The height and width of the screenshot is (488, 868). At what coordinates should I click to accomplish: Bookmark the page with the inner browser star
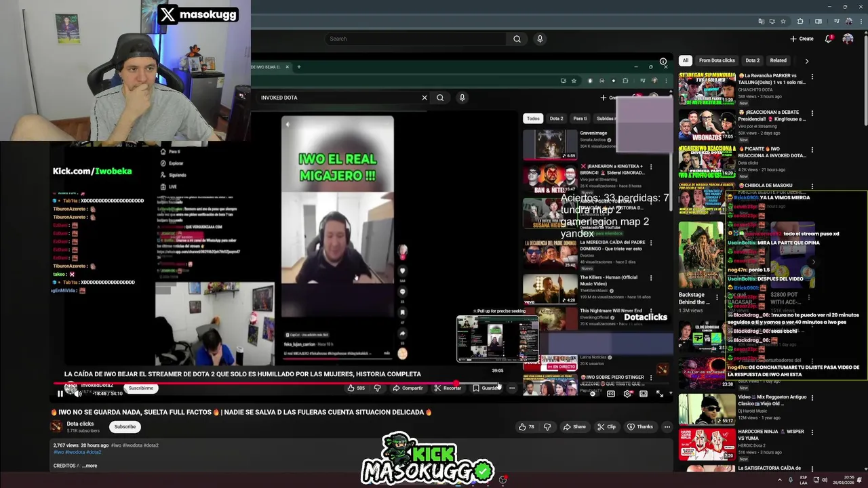click(574, 81)
